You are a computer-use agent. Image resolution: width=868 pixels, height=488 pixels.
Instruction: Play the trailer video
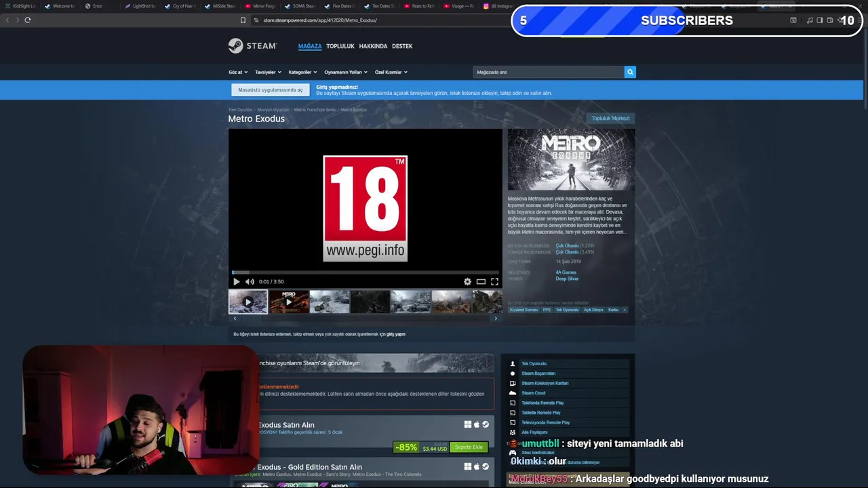point(236,281)
